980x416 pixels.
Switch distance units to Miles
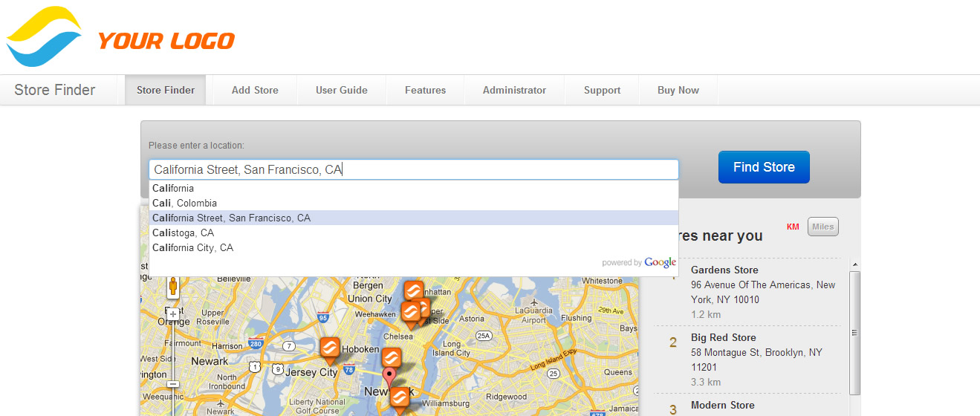(822, 227)
